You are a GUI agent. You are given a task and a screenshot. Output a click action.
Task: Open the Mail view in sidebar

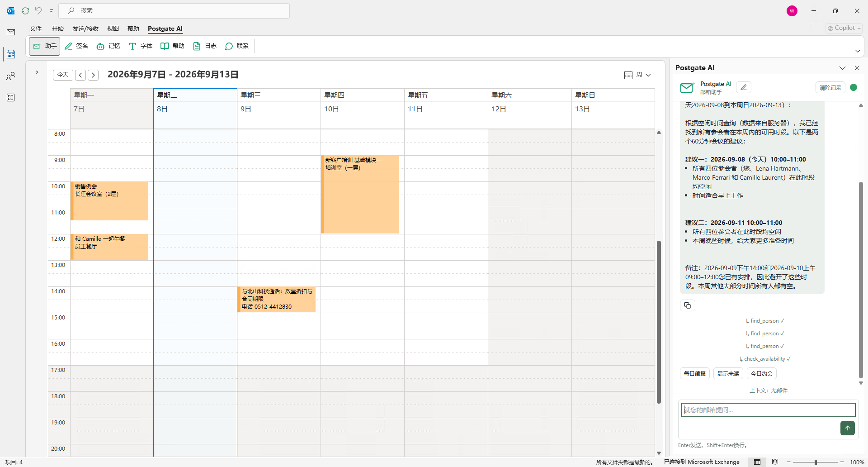pyautogui.click(x=11, y=32)
